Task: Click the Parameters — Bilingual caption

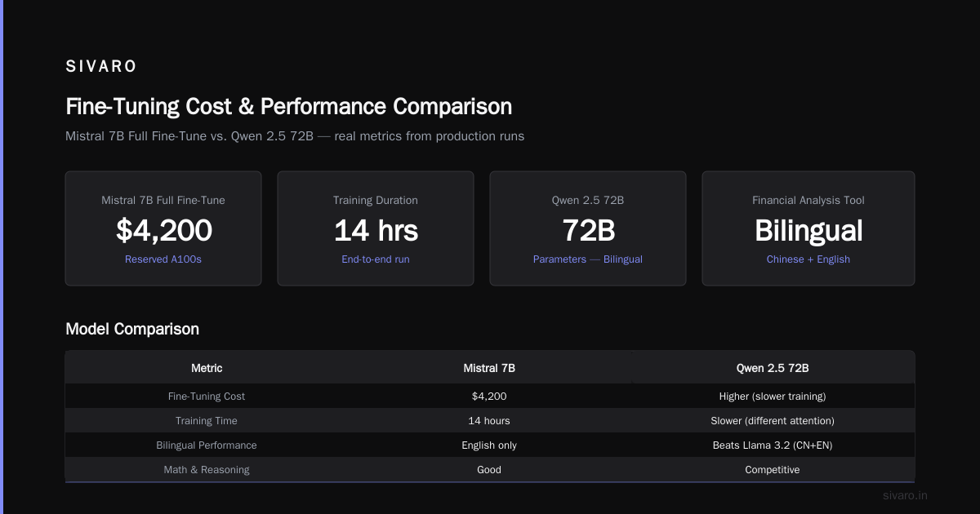Action: click(x=588, y=259)
